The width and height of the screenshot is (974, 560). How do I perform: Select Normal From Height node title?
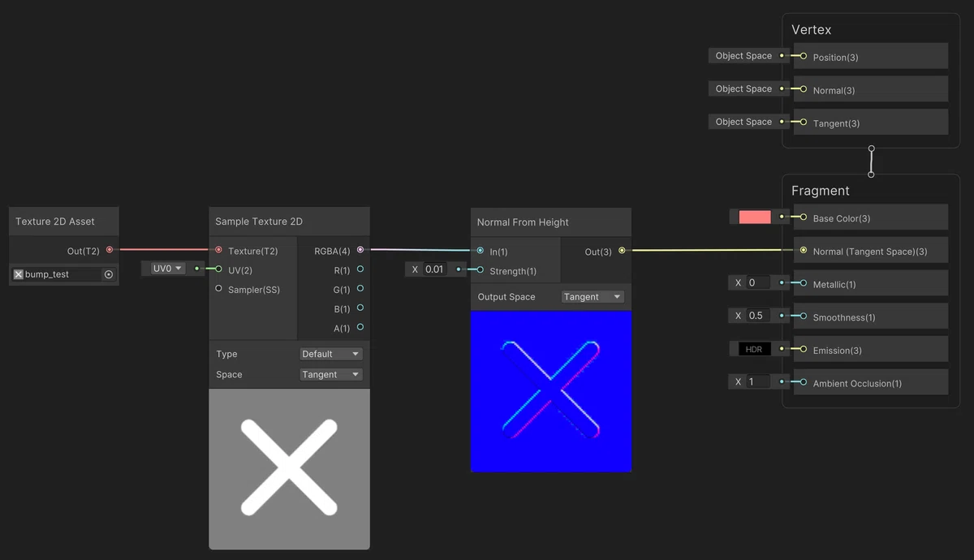coord(523,222)
